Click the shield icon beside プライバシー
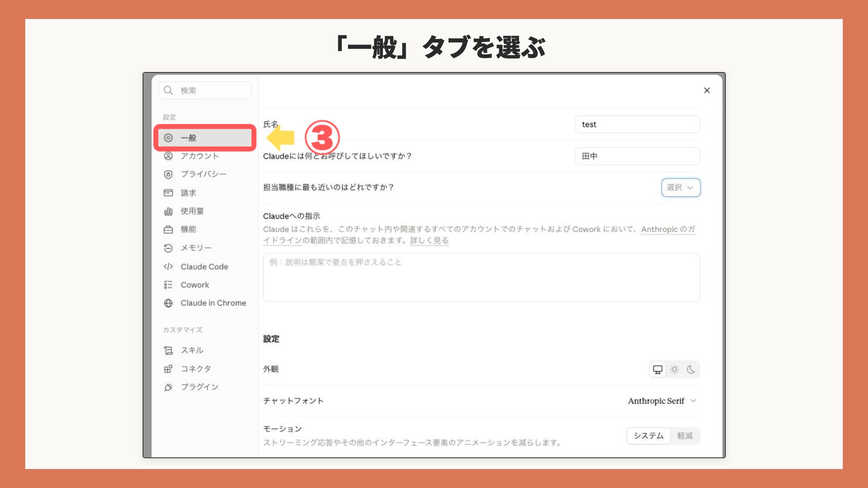The width and height of the screenshot is (868, 488). (x=168, y=174)
